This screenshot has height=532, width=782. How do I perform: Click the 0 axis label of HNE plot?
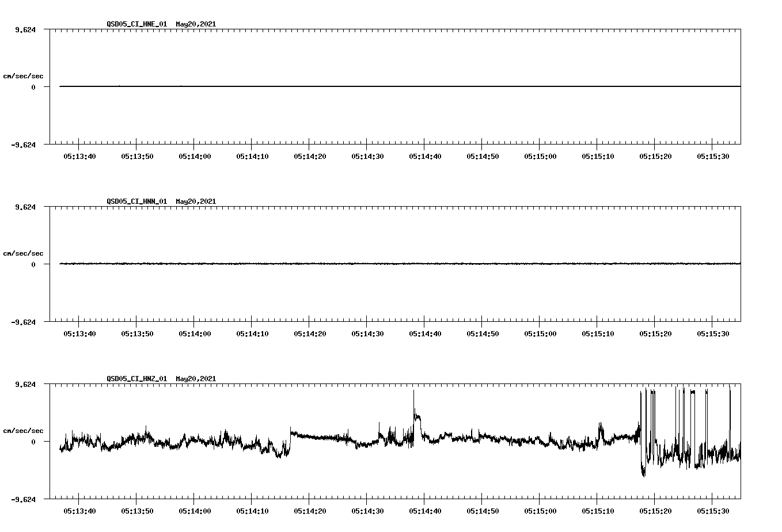coord(33,87)
